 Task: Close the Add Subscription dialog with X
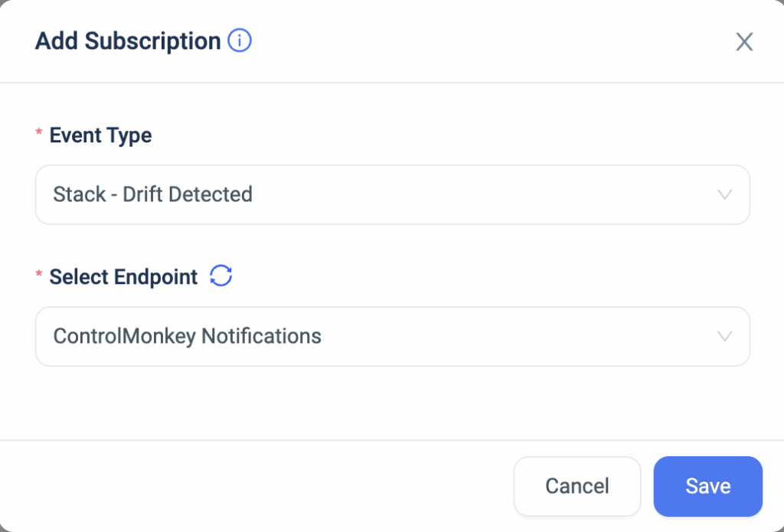pyautogui.click(x=744, y=42)
